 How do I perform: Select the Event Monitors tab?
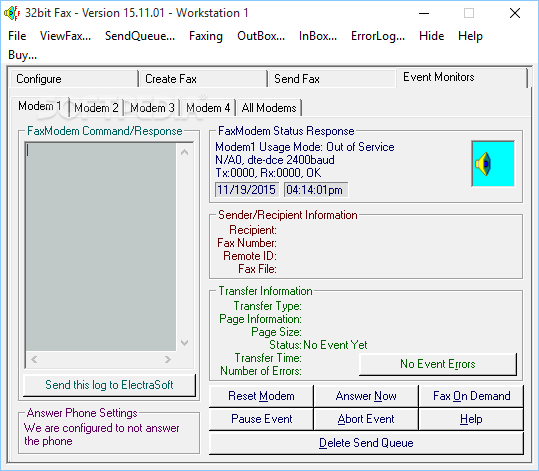462,77
